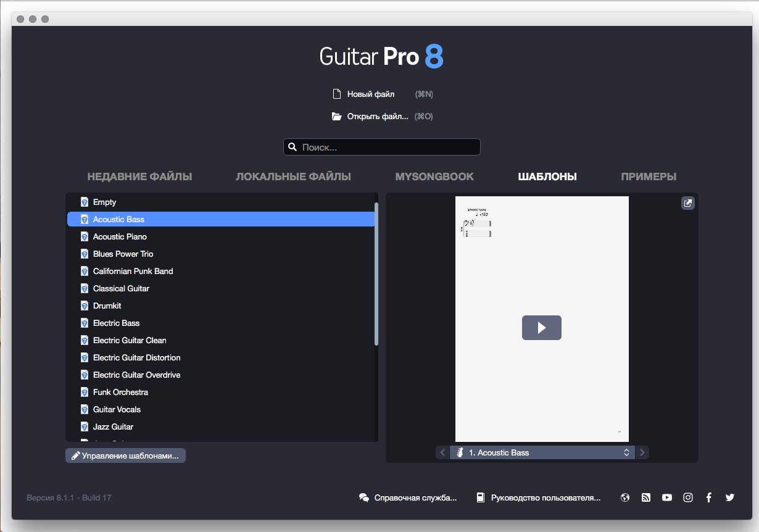Click Новый файл to create a file
The width and height of the screenshot is (759, 532).
[370, 94]
